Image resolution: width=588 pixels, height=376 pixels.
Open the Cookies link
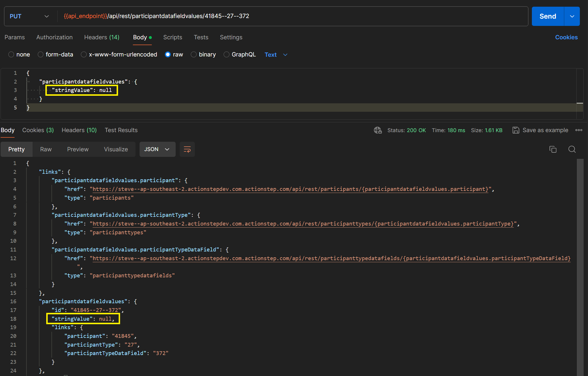566,37
